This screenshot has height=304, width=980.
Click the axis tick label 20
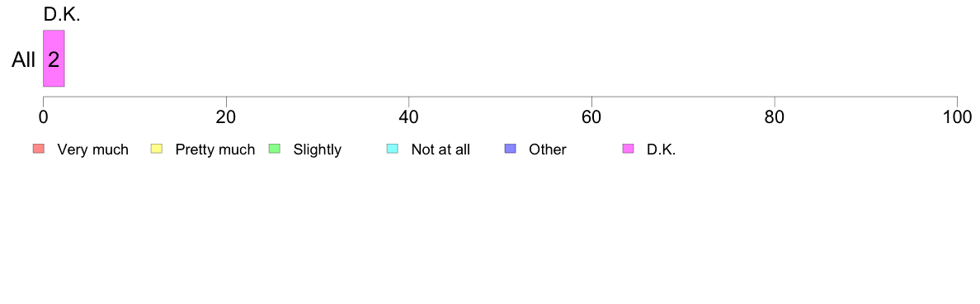(x=226, y=117)
